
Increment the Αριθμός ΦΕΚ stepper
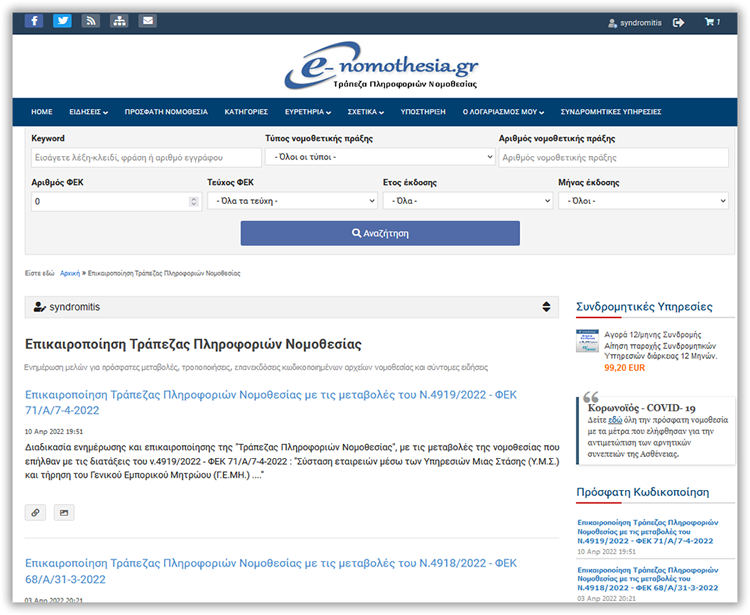pyautogui.click(x=194, y=198)
